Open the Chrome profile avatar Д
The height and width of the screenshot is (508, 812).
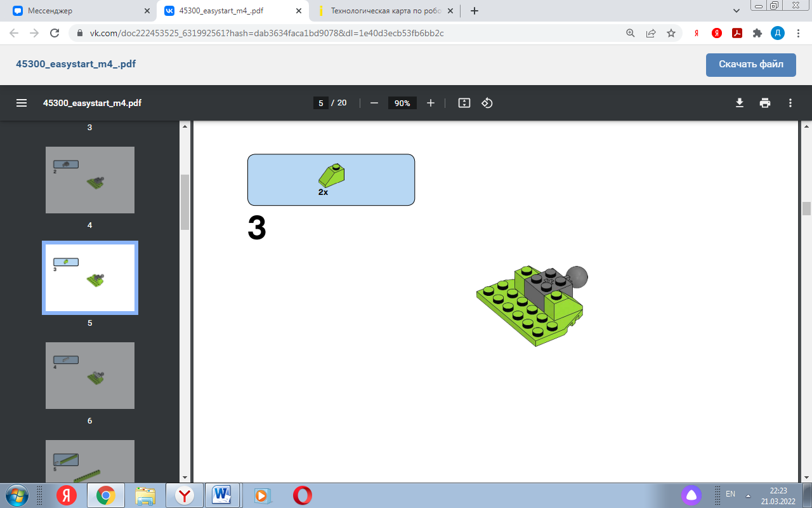(x=778, y=33)
